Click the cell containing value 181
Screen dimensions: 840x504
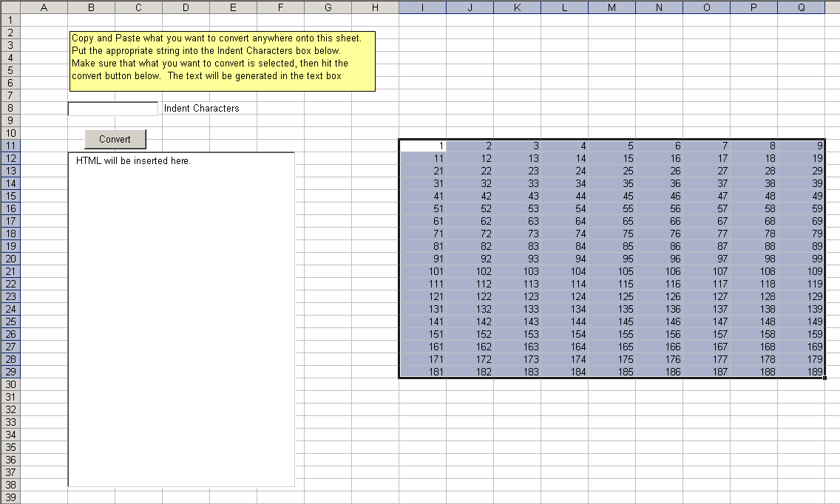click(423, 372)
